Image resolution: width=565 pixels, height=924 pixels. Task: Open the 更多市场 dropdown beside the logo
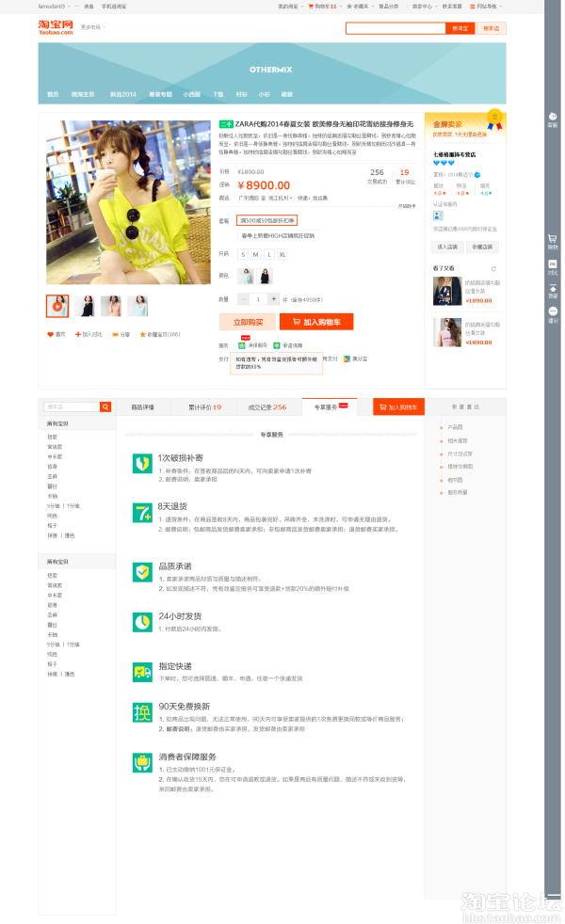point(93,27)
